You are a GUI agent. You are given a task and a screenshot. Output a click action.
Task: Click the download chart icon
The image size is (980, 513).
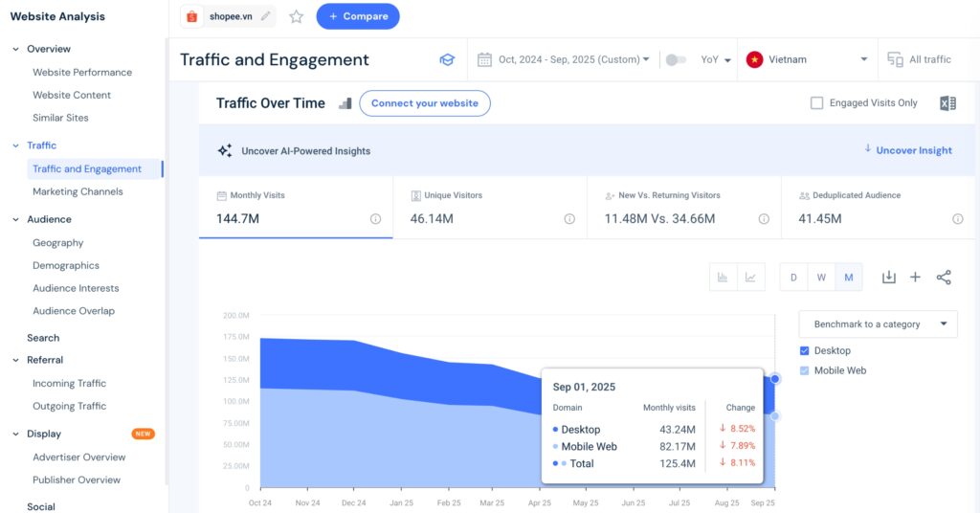pyautogui.click(x=888, y=278)
